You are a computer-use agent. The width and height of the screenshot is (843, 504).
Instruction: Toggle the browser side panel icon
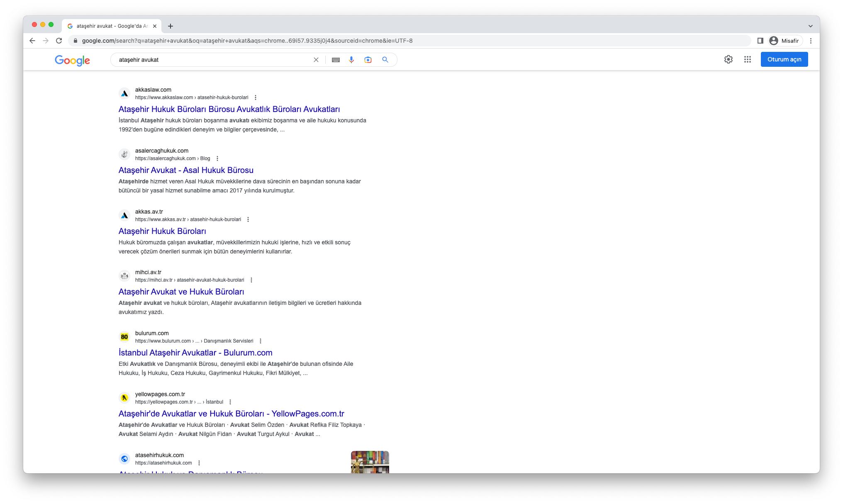click(x=760, y=41)
